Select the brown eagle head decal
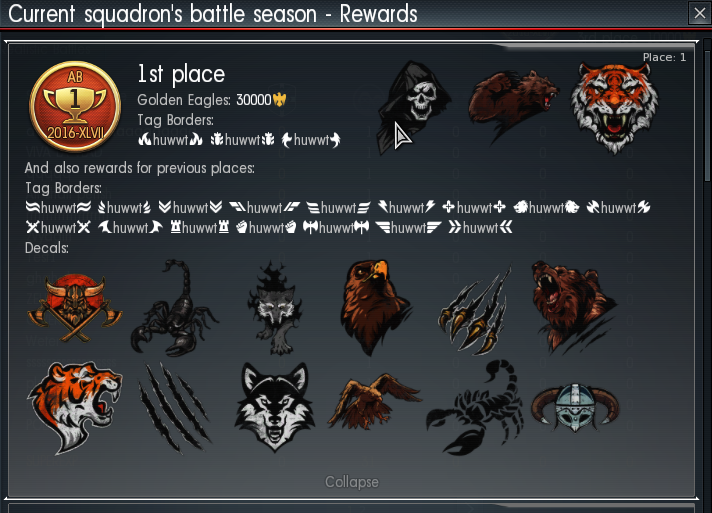This screenshot has height=513, width=712. (375, 307)
